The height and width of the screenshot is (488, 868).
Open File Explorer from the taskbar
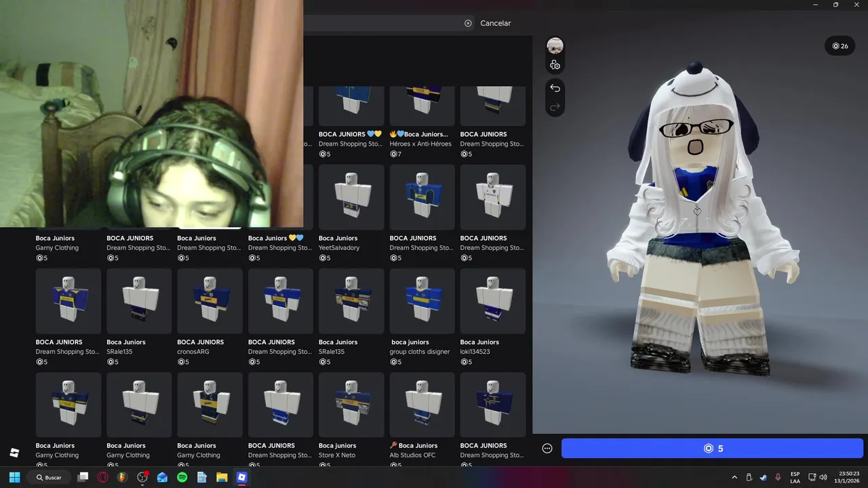(x=222, y=477)
